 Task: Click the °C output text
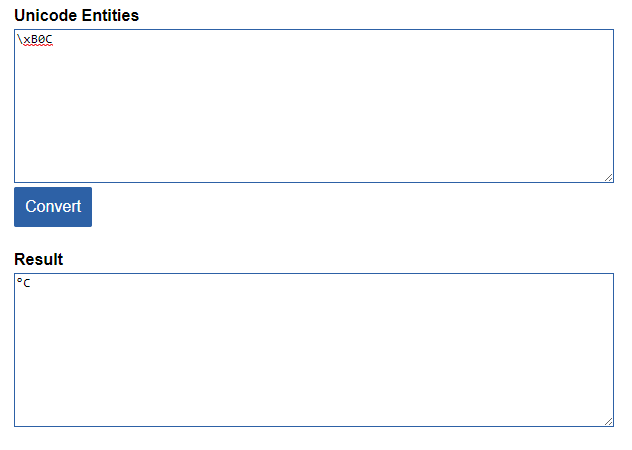click(24, 284)
